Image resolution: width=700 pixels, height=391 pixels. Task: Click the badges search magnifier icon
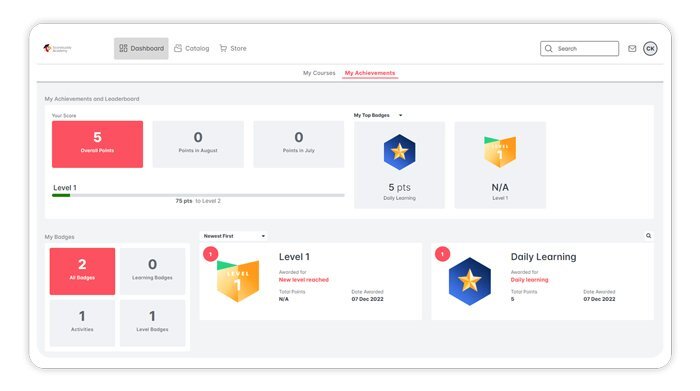648,236
